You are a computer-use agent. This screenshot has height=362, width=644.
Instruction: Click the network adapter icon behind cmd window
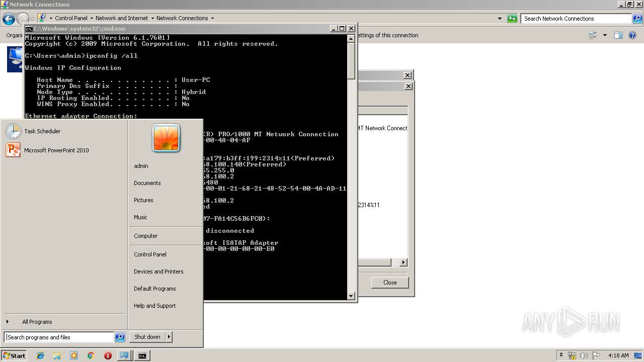click(15, 59)
